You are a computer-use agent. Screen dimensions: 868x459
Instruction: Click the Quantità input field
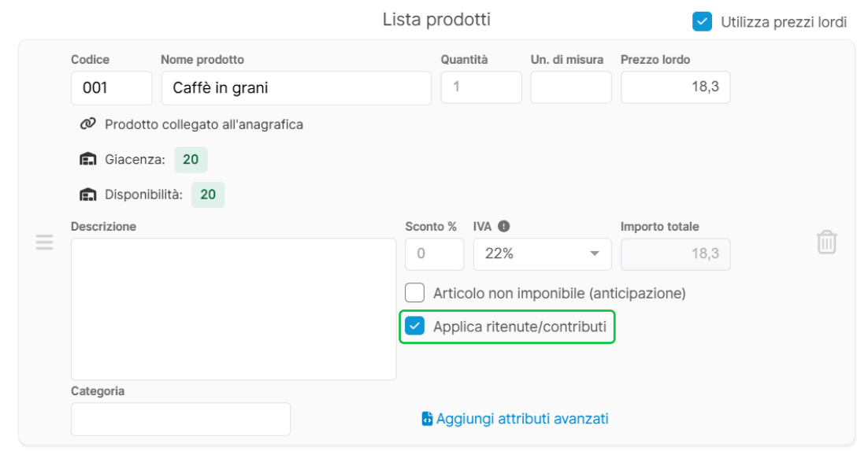(481, 87)
